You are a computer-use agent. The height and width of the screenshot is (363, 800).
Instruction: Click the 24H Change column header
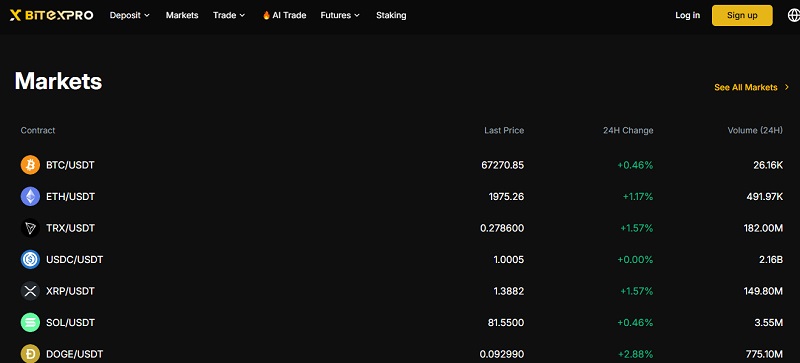click(628, 130)
